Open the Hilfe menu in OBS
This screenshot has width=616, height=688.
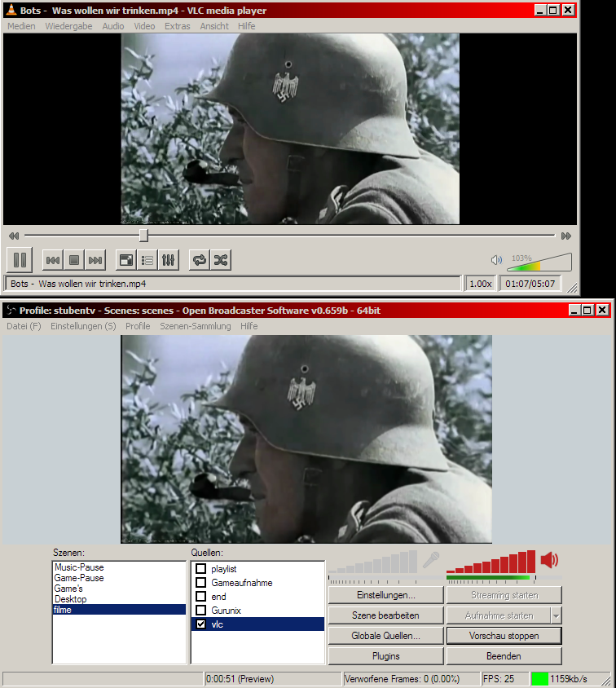(249, 326)
